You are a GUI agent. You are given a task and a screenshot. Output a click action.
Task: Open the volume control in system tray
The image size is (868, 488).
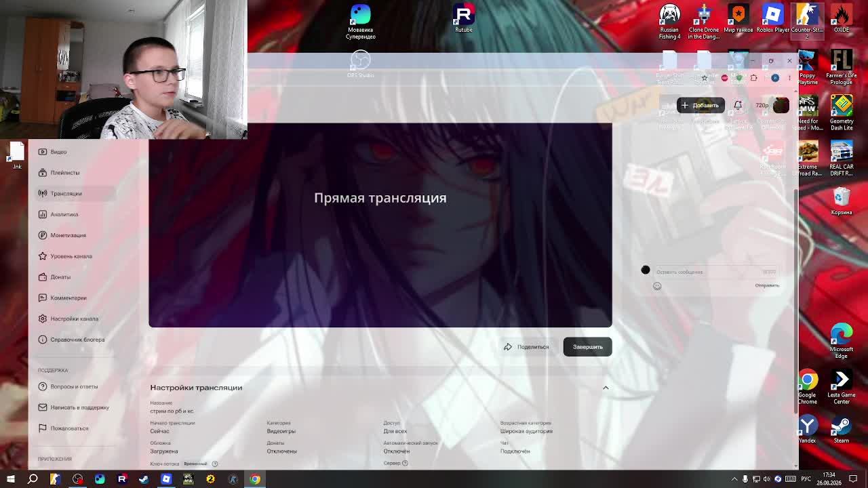767,479
